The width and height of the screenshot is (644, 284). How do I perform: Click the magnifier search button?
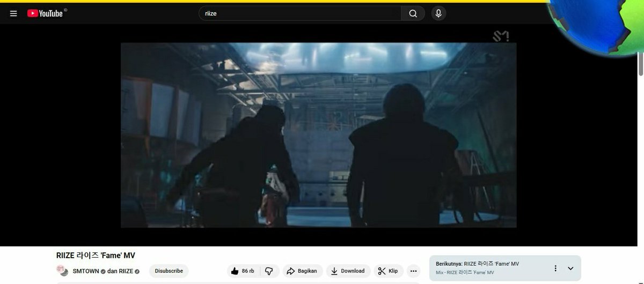pyautogui.click(x=413, y=13)
